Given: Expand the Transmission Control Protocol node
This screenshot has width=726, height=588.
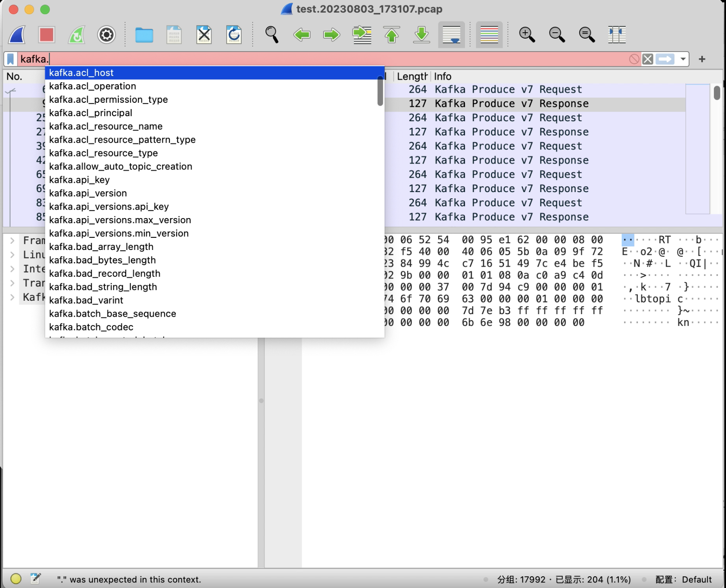Looking at the screenshot, I should [13, 283].
